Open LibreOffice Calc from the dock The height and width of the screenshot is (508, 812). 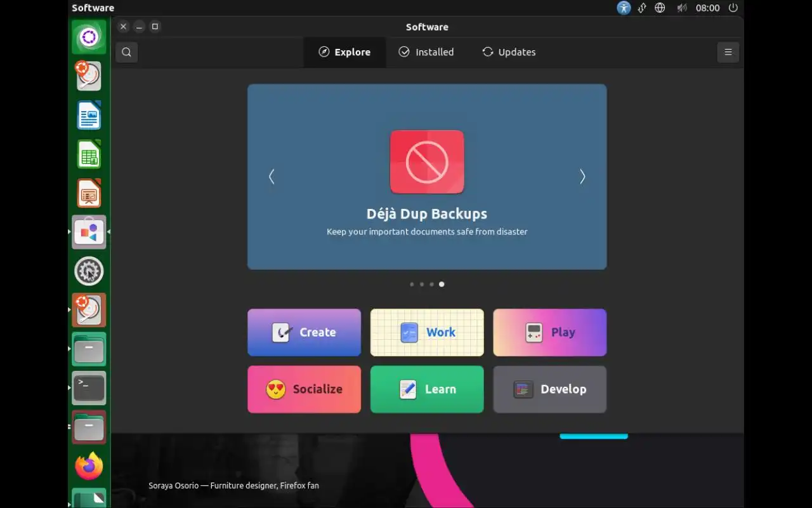click(89, 154)
